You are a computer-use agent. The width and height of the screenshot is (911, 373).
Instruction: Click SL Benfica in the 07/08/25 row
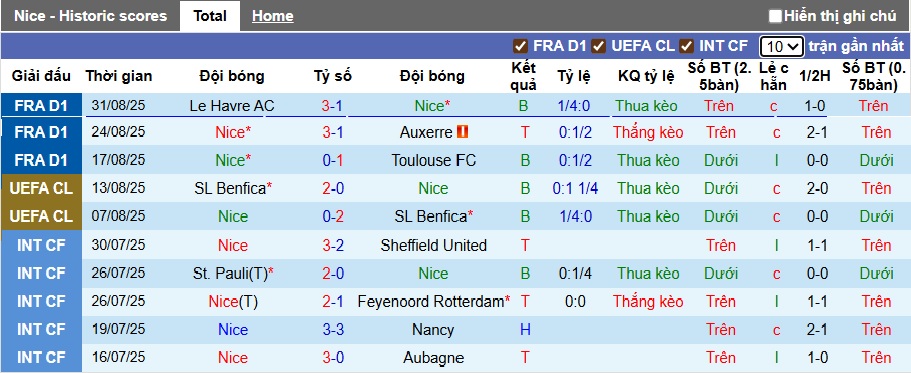pos(431,217)
